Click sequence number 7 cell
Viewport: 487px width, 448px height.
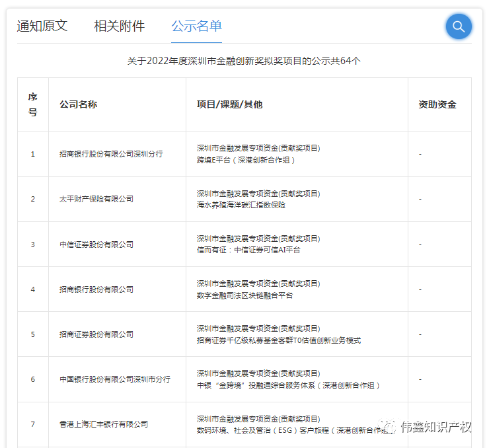click(32, 424)
